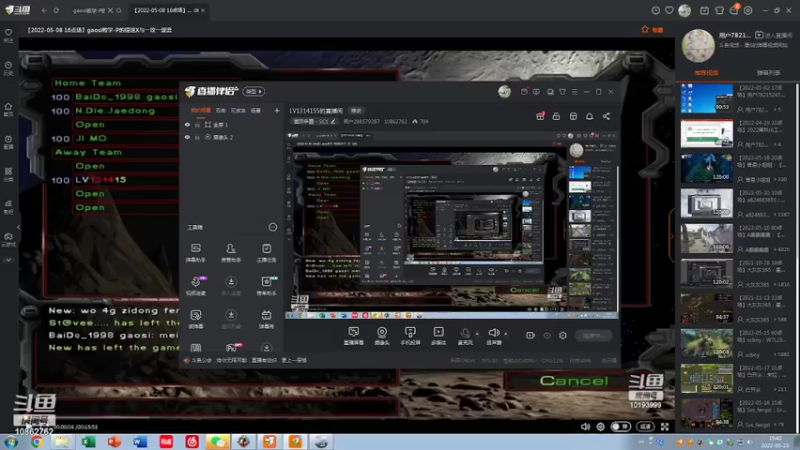Open the 推荐视频 tab in the right panel
This screenshot has height=450, width=800.
point(706,73)
